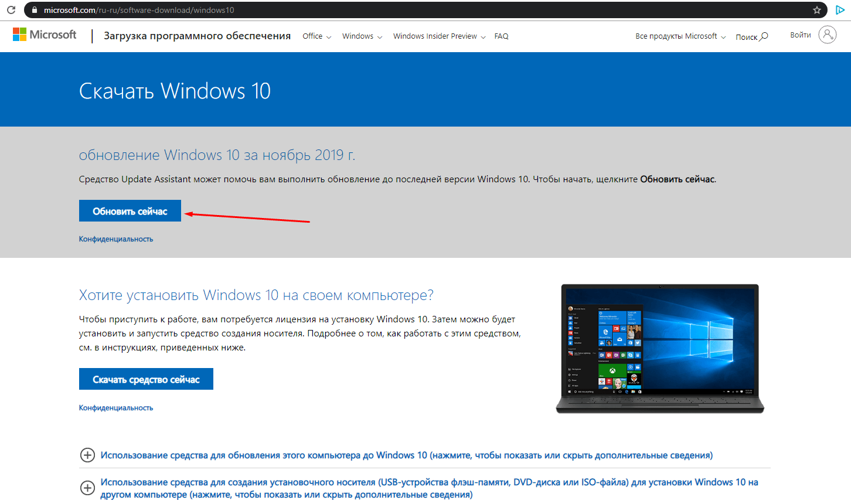Click the Скачать средство сейчас button
This screenshot has height=504, width=851.
(146, 379)
